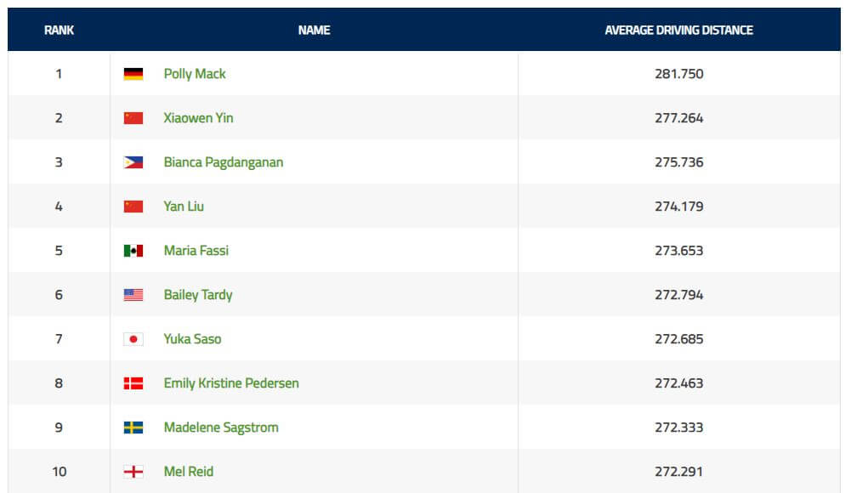The width and height of the screenshot is (868, 493).
Task: Click the Mexican flag beside Maria Fassi
Action: (133, 251)
